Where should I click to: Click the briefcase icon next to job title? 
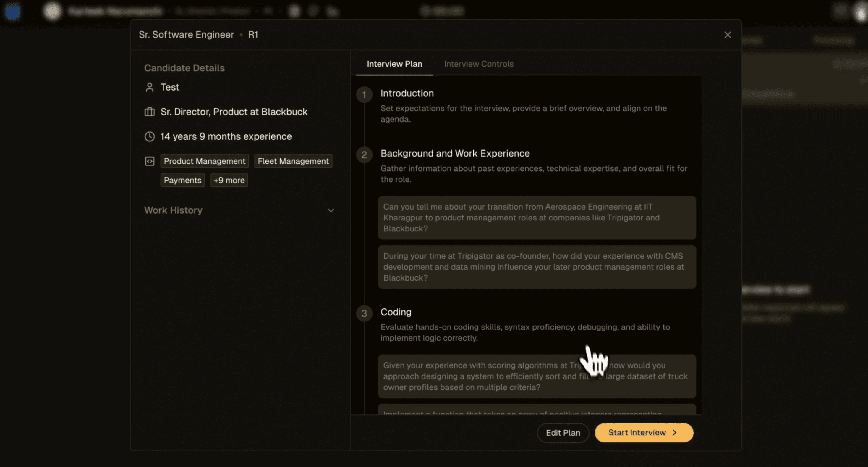point(149,112)
